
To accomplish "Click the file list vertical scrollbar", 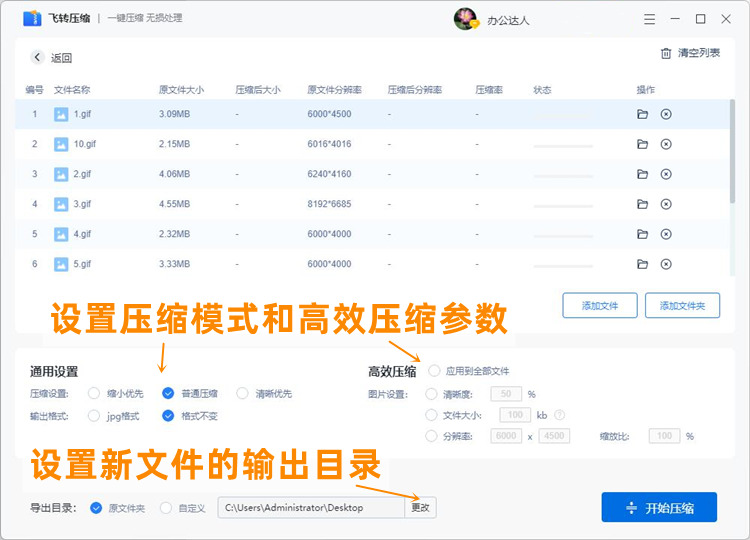I will click(732, 151).
